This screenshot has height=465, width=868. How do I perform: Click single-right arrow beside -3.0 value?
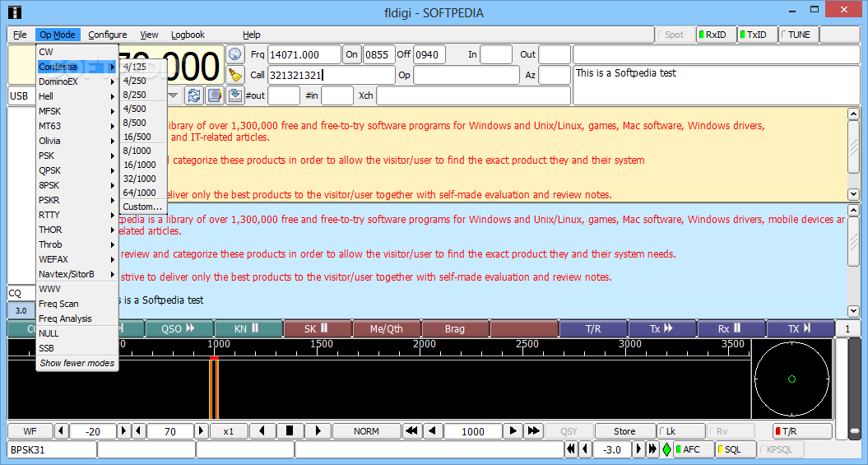pyautogui.click(x=638, y=449)
